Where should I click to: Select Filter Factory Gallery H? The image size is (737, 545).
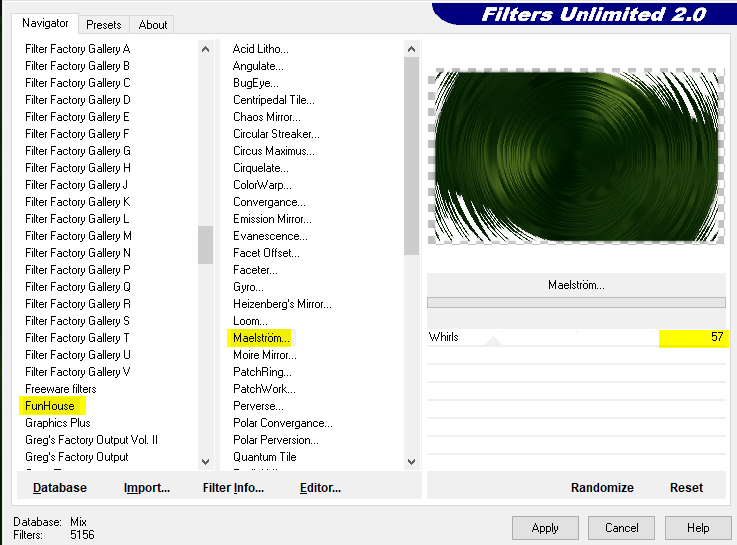point(78,168)
